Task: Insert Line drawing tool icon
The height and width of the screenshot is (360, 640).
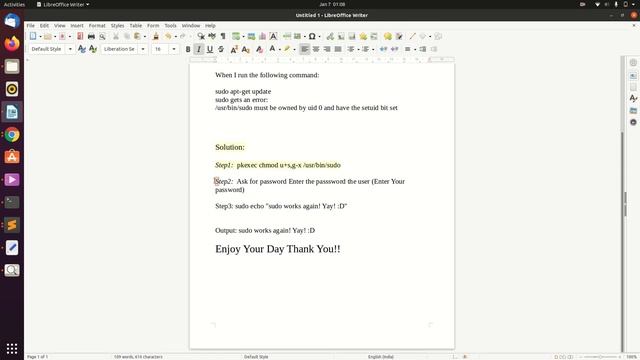Action: (x=412, y=36)
